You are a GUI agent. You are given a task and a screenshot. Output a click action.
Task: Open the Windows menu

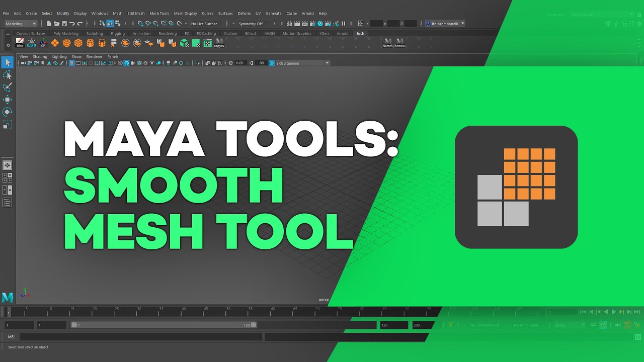100,14
